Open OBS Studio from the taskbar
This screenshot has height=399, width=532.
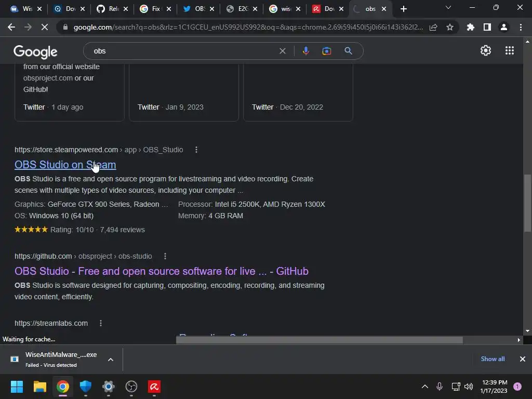coord(131,387)
